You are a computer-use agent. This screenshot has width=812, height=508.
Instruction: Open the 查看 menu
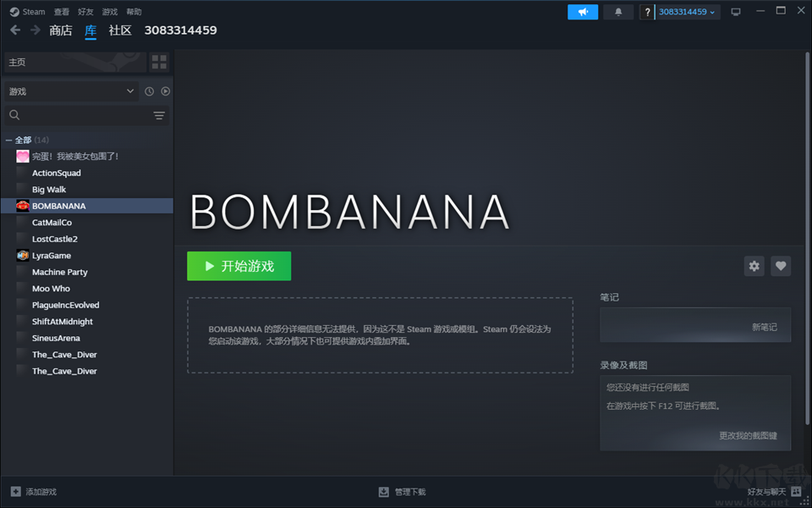tap(62, 11)
